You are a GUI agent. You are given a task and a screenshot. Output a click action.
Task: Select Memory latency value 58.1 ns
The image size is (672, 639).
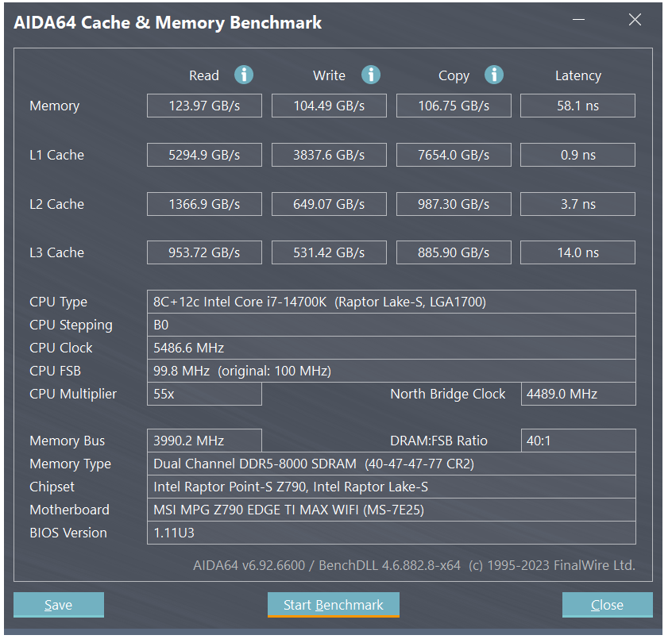point(577,106)
